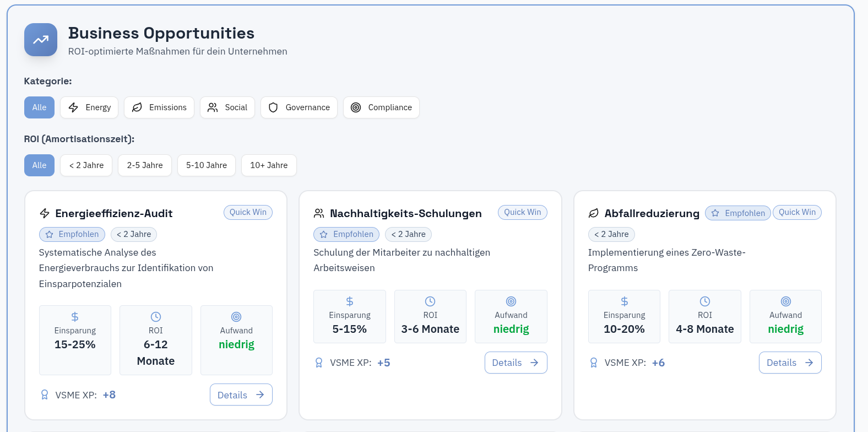This screenshot has width=868, height=432.
Task: Click the '5-15%' Einsparung value
Action: [350, 329]
